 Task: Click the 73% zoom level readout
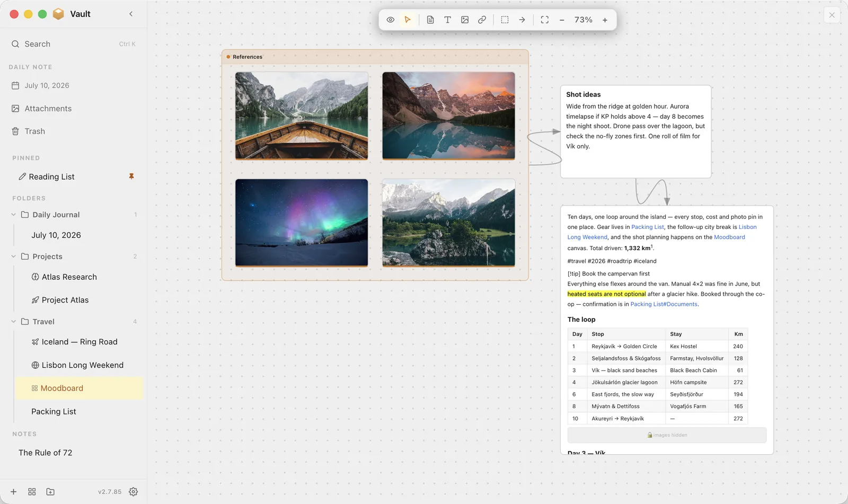pos(584,20)
